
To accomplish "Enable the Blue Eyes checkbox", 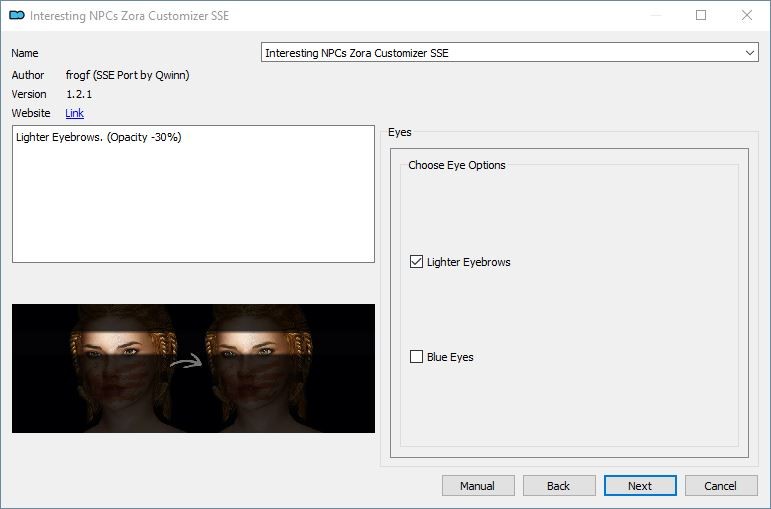I will pos(416,357).
